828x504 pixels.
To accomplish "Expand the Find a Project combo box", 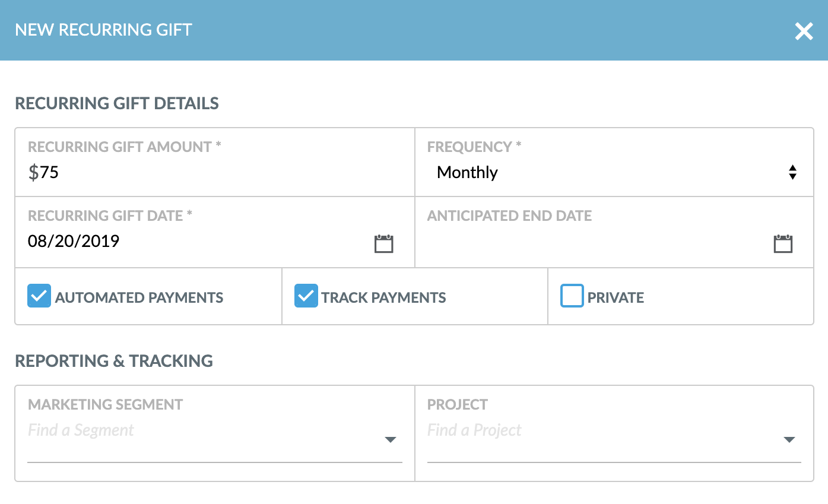I will (x=599, y=430).
